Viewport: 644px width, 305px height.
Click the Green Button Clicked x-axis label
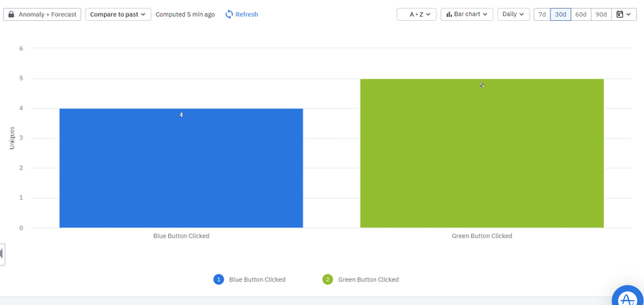click(481, 236)
